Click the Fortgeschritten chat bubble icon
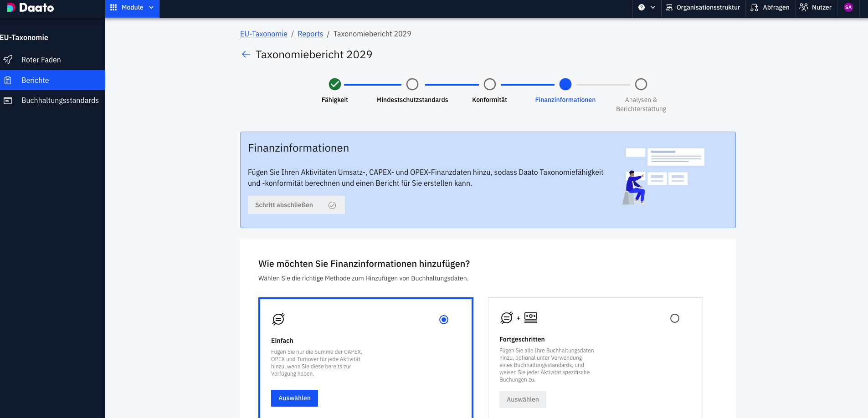 (x=507, y=318)
